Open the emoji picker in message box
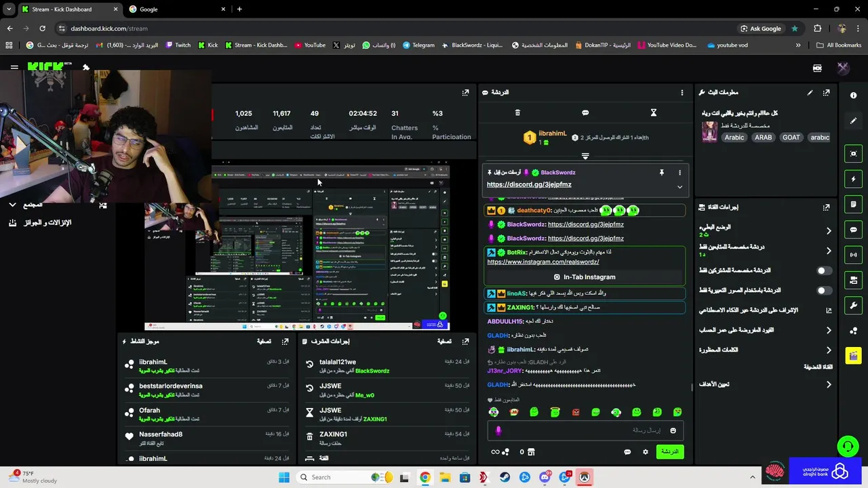Screen dimensions: 868x488 pyautogui.click(x=673, y=430)
